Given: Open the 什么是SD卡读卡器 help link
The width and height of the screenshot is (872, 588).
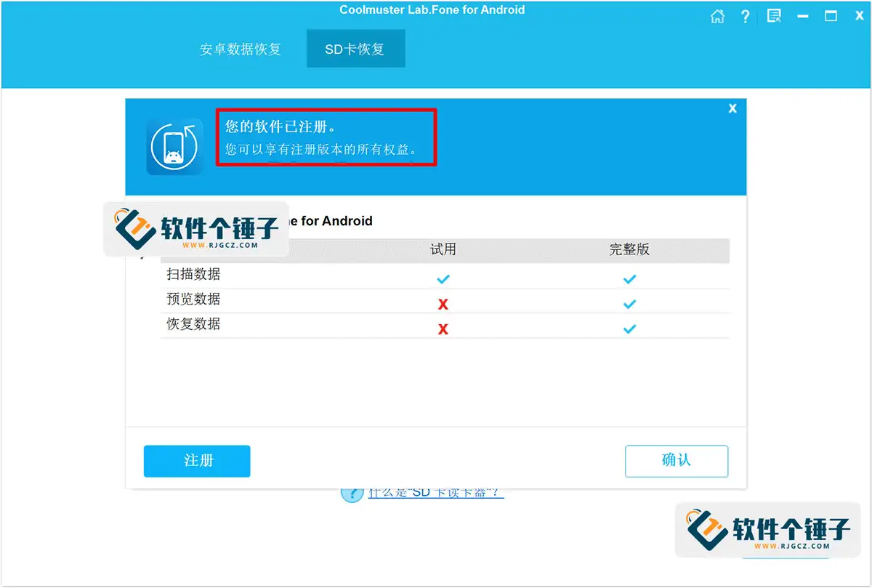Looking at the screenshot, I should [434, 493].
